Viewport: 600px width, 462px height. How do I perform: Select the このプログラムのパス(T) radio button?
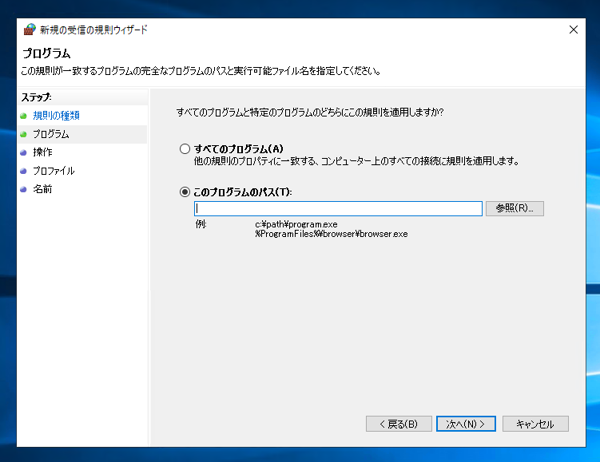(x=185, y=192)
